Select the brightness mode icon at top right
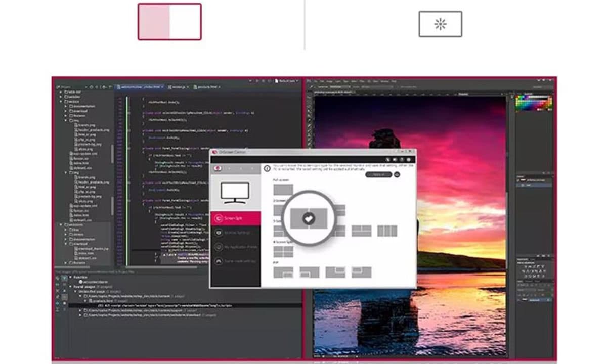This screenshot has width=607, height=364. tap(440, 24)
